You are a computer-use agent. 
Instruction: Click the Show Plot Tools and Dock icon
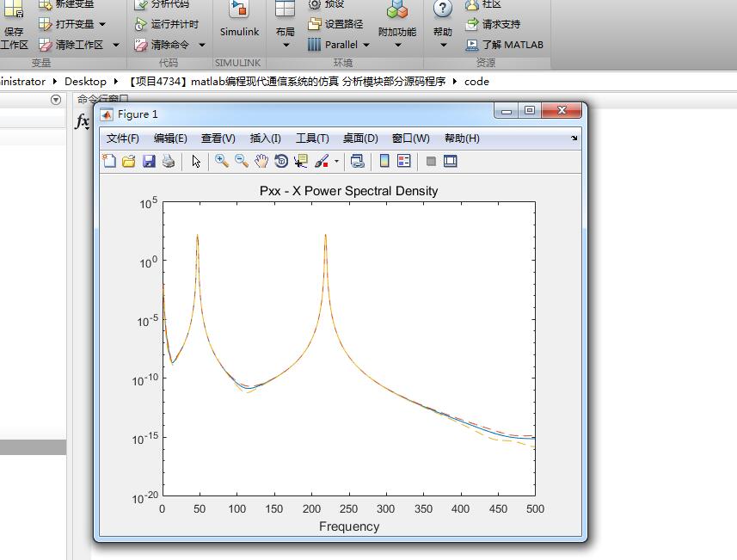click(451, 161)
